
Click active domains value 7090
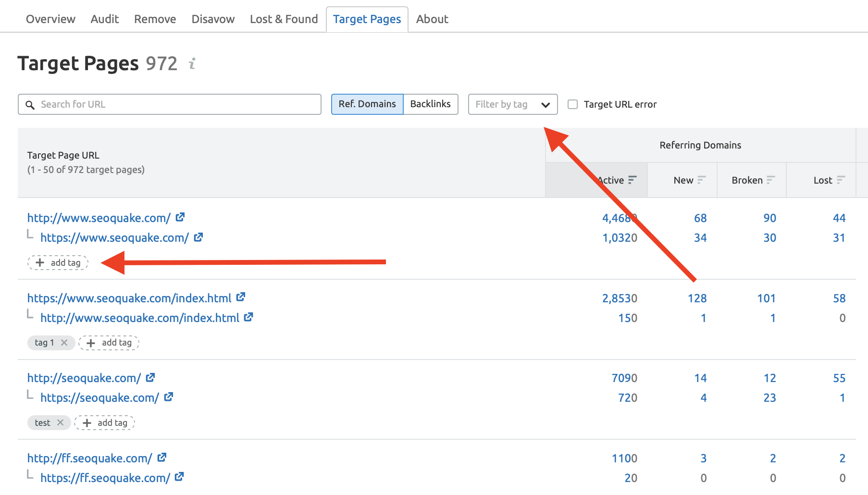click(x=625, y=378)
